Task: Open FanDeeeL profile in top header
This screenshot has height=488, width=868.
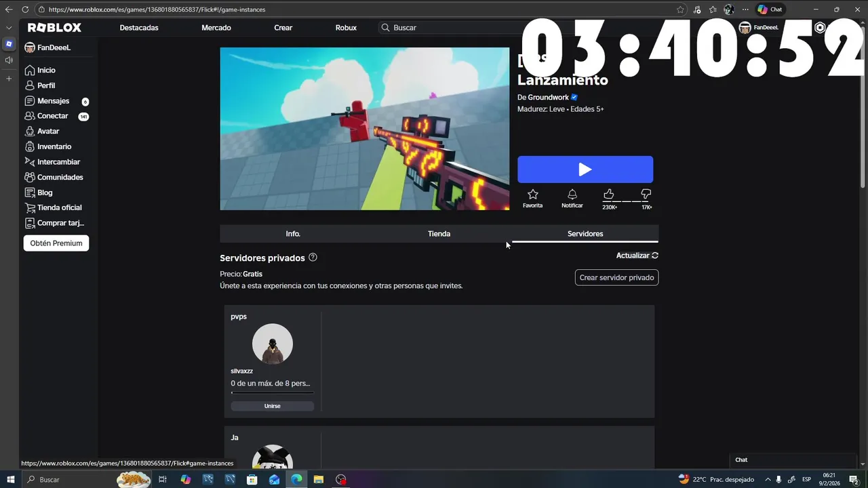Action: coord(758,28)
